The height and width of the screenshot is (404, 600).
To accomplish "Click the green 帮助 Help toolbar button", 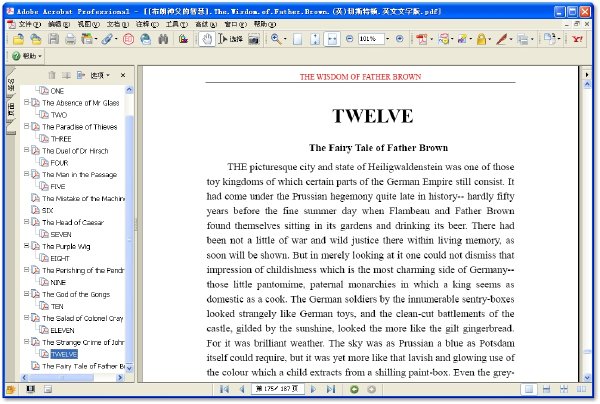I will 27,56.
